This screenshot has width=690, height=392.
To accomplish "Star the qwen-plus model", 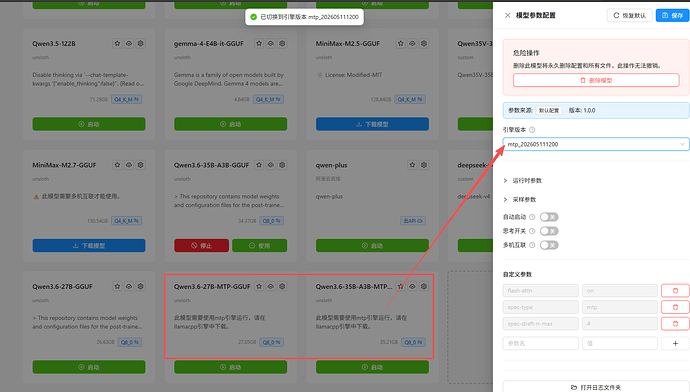I will [412, 165].
